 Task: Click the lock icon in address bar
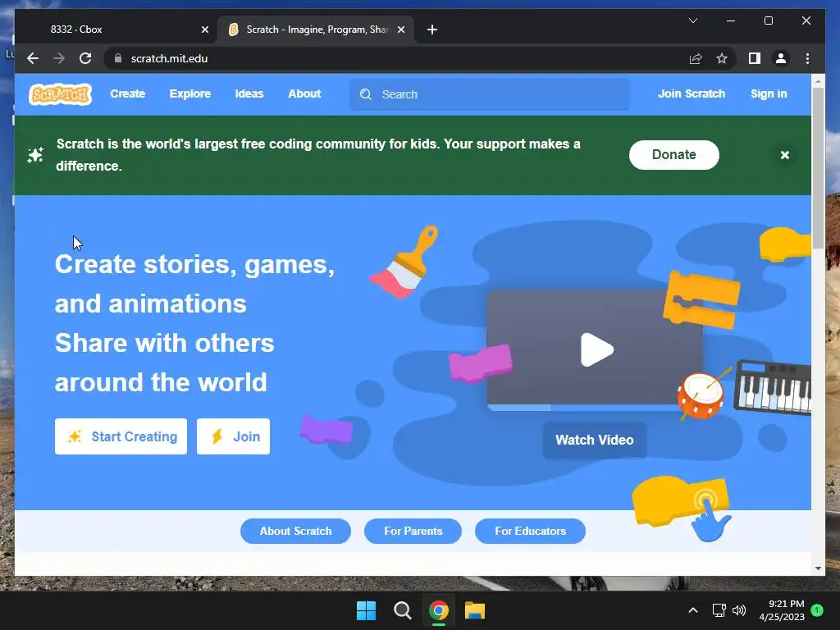(118, 58)
